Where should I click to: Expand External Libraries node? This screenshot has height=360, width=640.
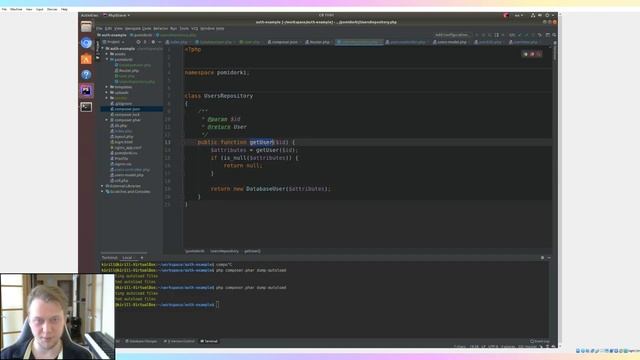[102, 186]
